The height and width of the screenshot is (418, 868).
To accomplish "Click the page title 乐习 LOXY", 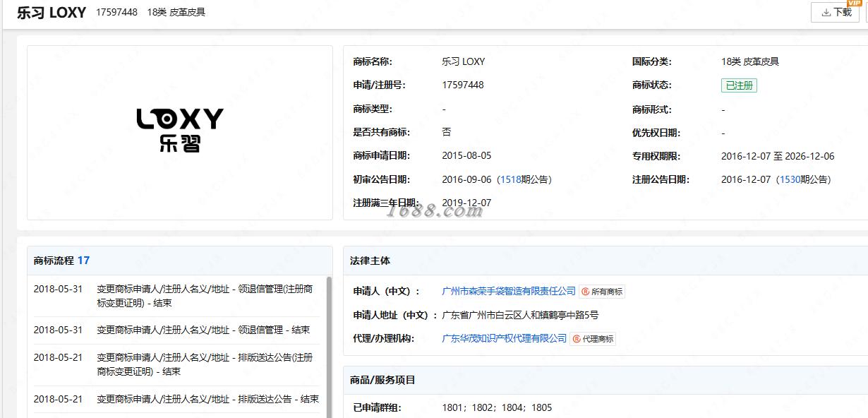I will pos(52,13).
